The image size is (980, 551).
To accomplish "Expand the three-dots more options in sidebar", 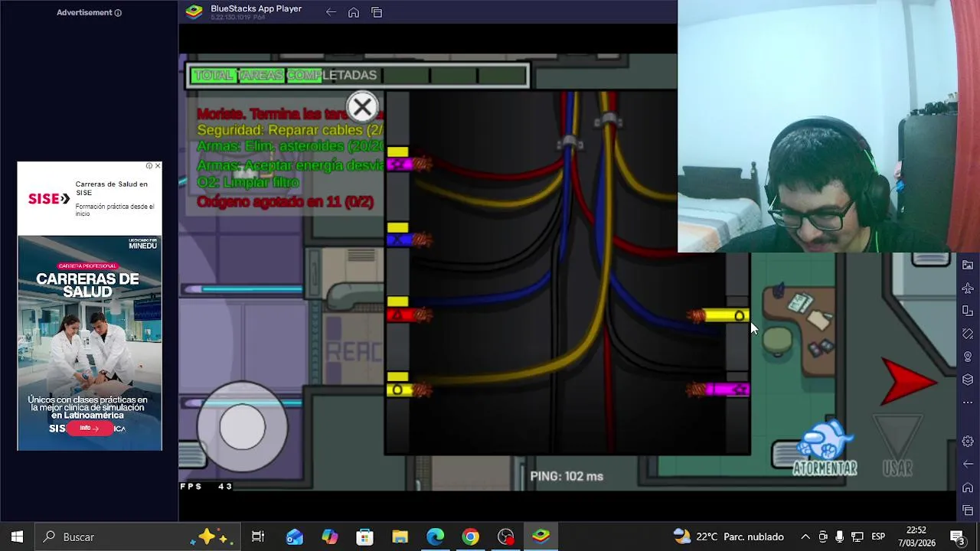I will pyautogui.click(x=968, y=403).
